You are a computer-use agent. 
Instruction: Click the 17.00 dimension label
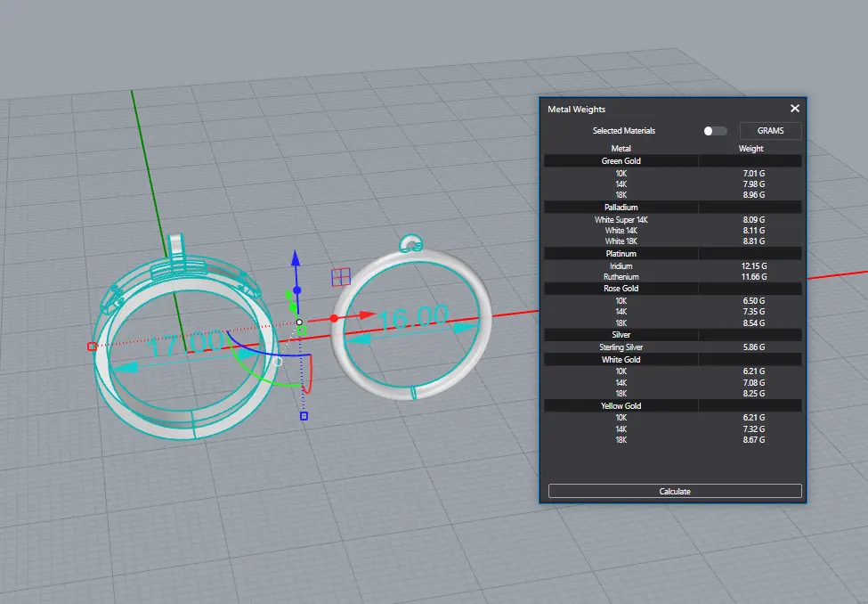click(188, 344)
